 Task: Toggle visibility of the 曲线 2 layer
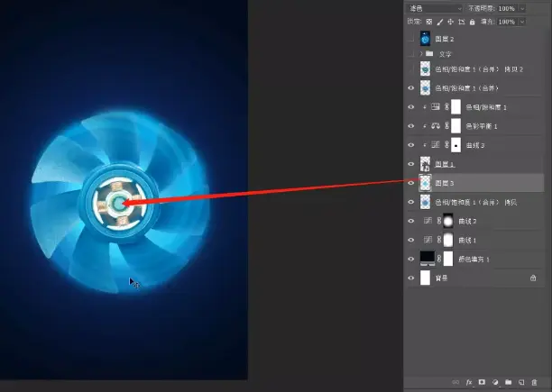point(410,221)
